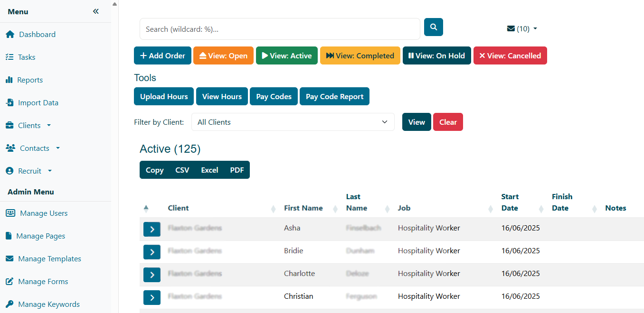
Task: Click the Manage Users icon
Action: tap(10, 213)
